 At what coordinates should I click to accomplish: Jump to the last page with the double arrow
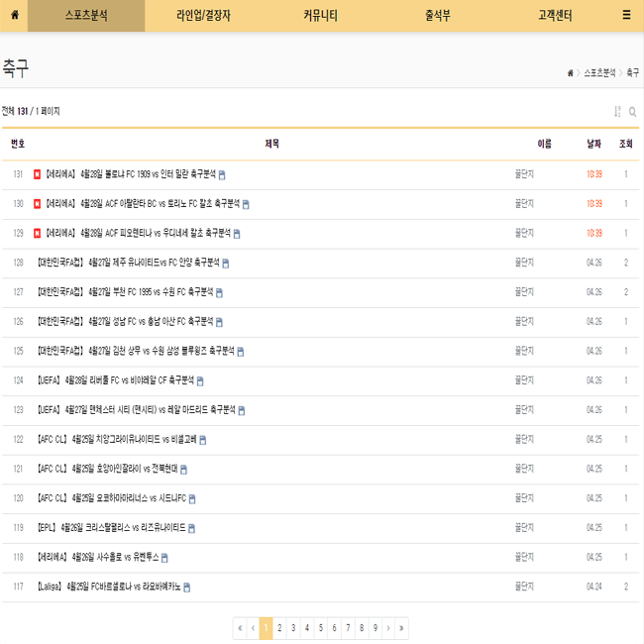coord(401,628)
